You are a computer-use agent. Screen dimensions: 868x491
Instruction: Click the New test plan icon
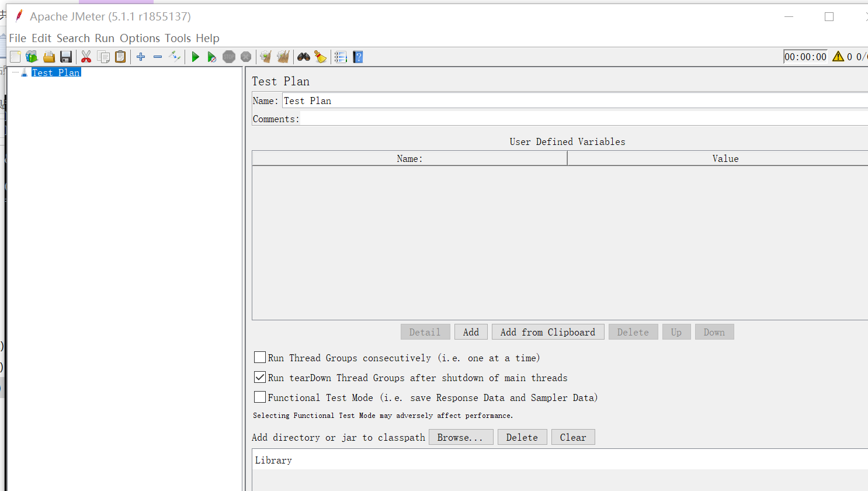(15, 57)
